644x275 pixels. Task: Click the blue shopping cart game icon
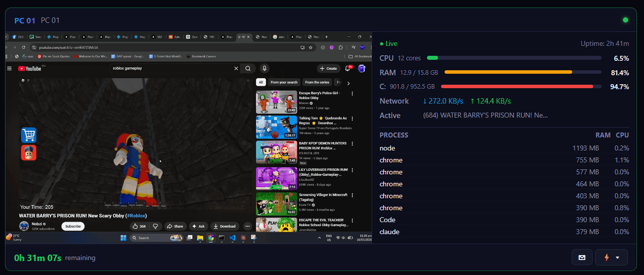pos(28,136)
